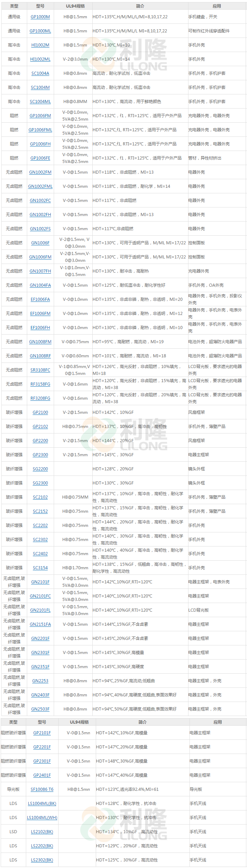Open the RF3208FG product link
Screen dimensions: 247x868
[x=40, y=398]
